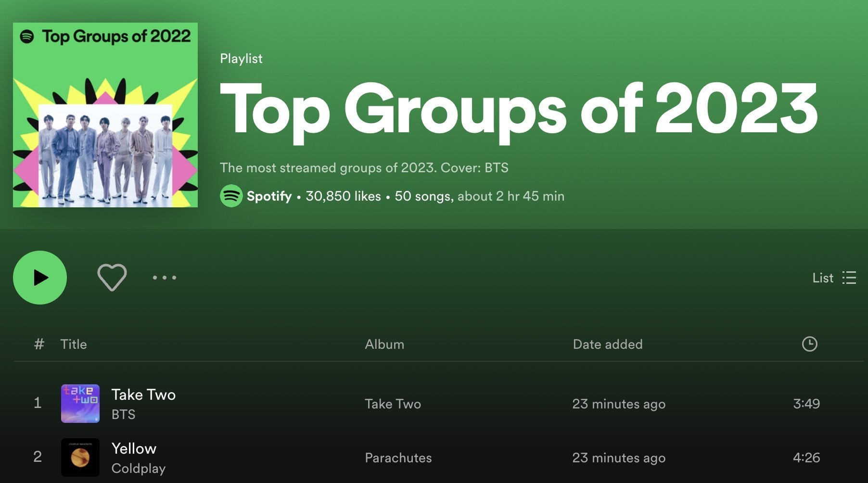Click the 3:49 duration of Take Two

[x=806, y=404]
